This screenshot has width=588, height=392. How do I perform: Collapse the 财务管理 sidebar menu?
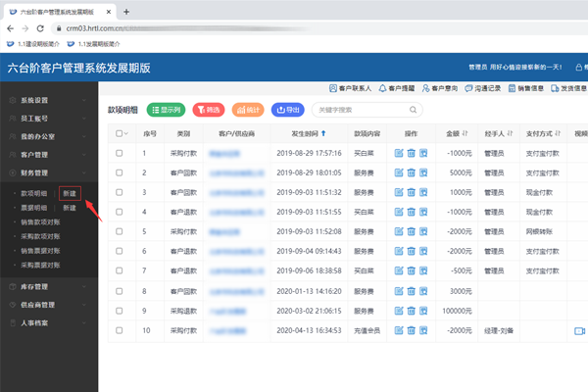coord(49,172)
